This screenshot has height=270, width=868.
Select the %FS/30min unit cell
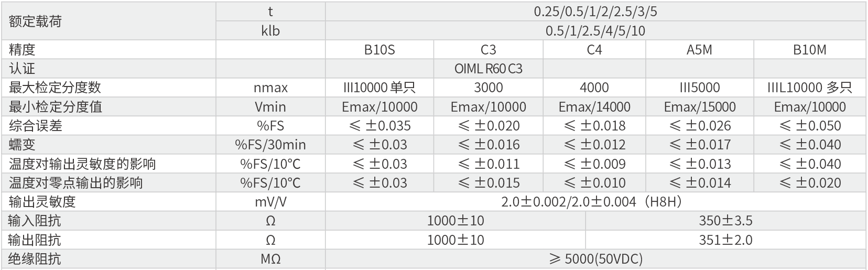click(x=270, y=145)
